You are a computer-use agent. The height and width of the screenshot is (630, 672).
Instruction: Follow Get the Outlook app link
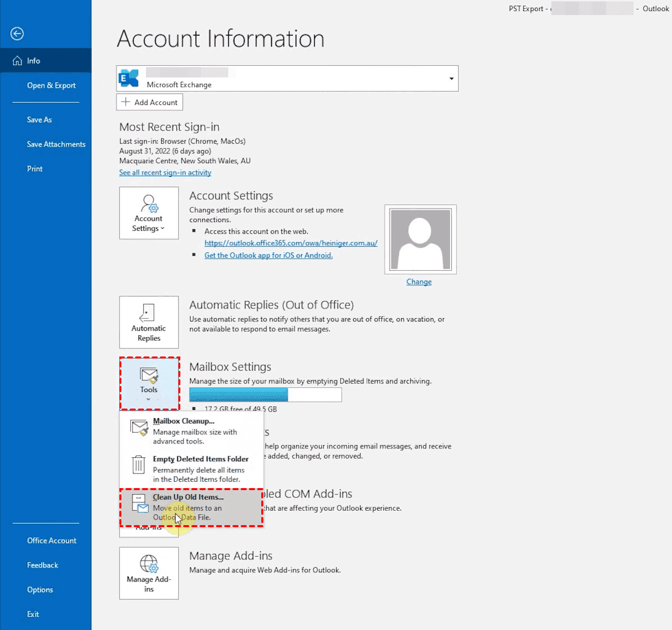coord(268,255)
